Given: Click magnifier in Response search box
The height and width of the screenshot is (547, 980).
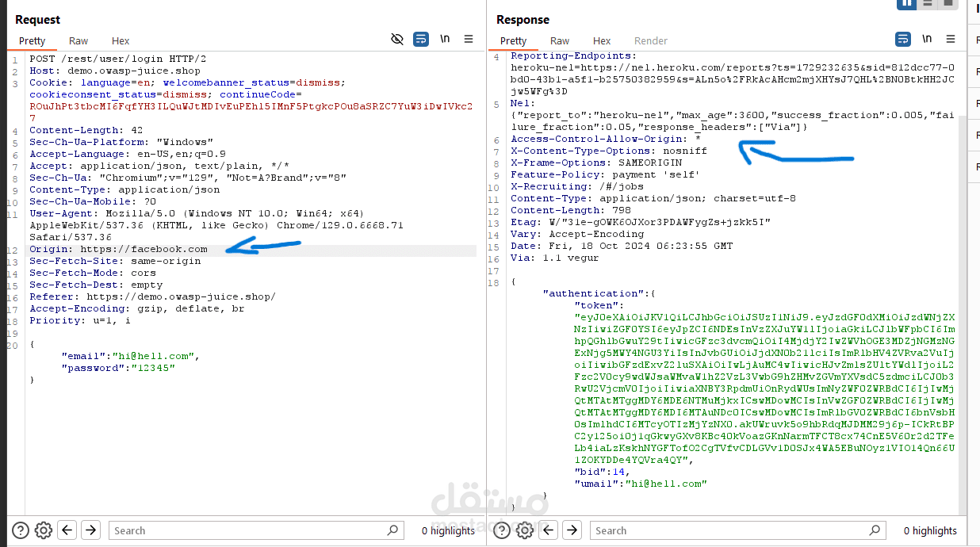Looking at the screenshot, I should (x=875, y=530).
